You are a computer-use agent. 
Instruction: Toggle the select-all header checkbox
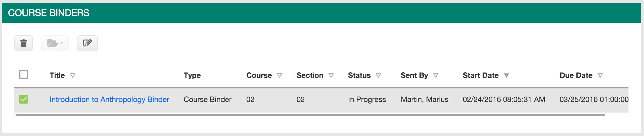(x=24, y=74)
